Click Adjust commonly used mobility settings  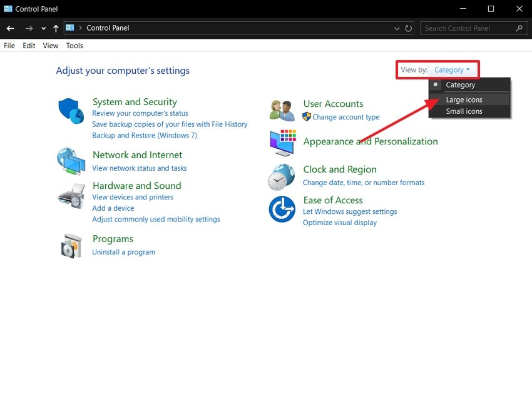(x=156, y=220)
